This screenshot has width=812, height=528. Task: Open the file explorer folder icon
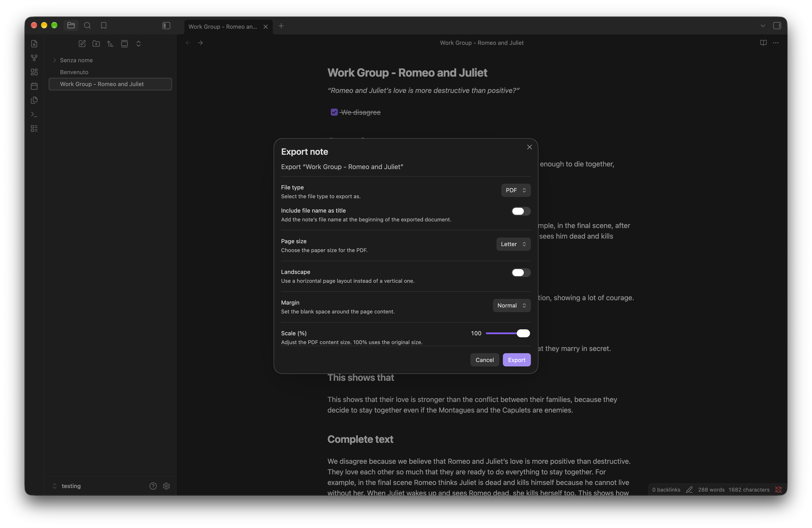[71, 26]
